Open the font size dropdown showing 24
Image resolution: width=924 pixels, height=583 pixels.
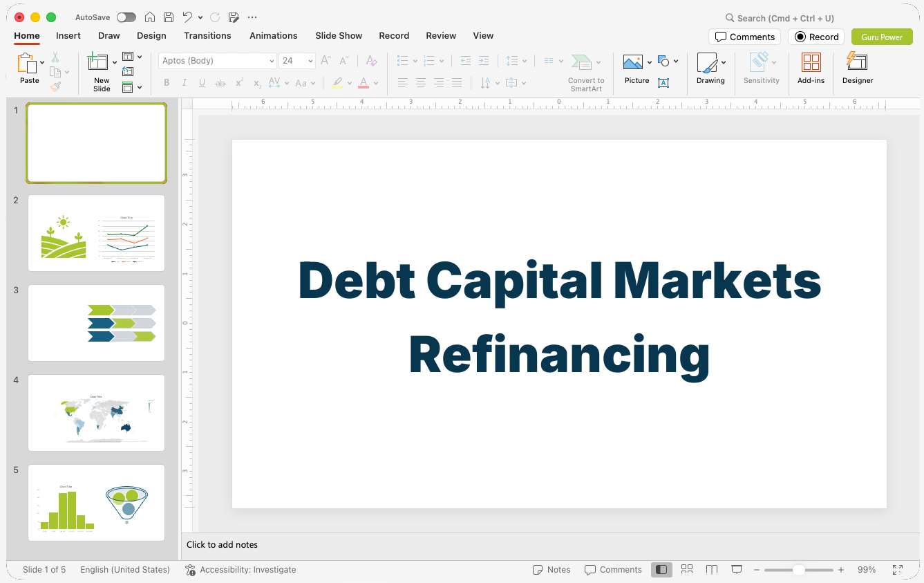(297, 61)
